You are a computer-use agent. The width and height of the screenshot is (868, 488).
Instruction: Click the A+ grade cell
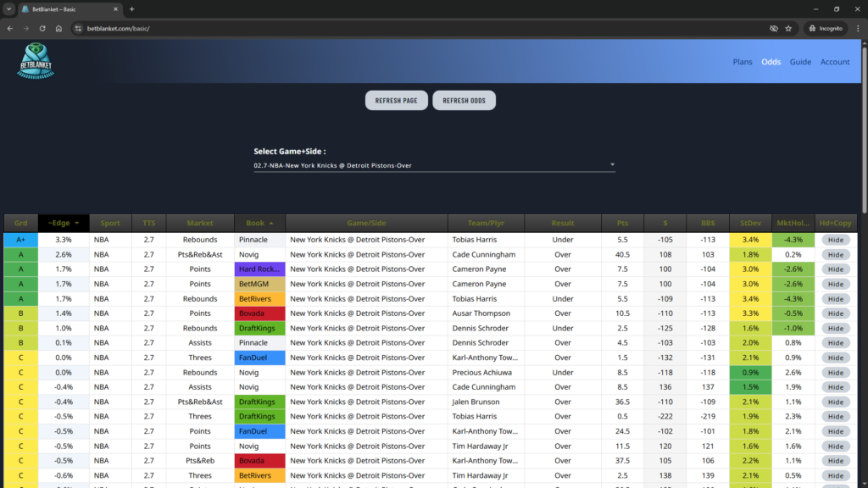pos(20,240)
